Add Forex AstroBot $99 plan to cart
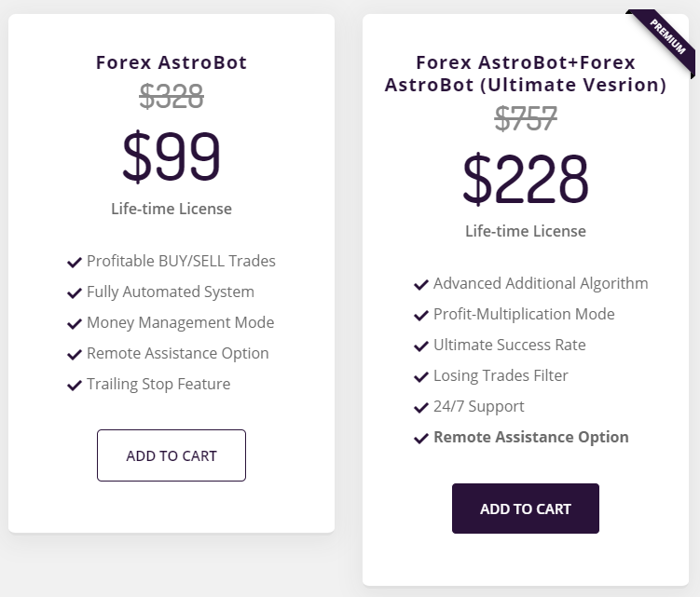 click(x=172, y=455)
